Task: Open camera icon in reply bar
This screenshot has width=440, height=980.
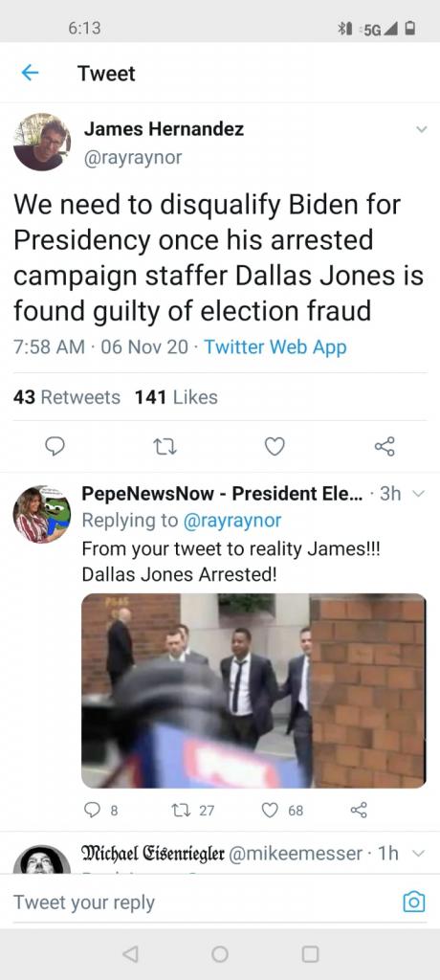Action: [x=414, y=902]
